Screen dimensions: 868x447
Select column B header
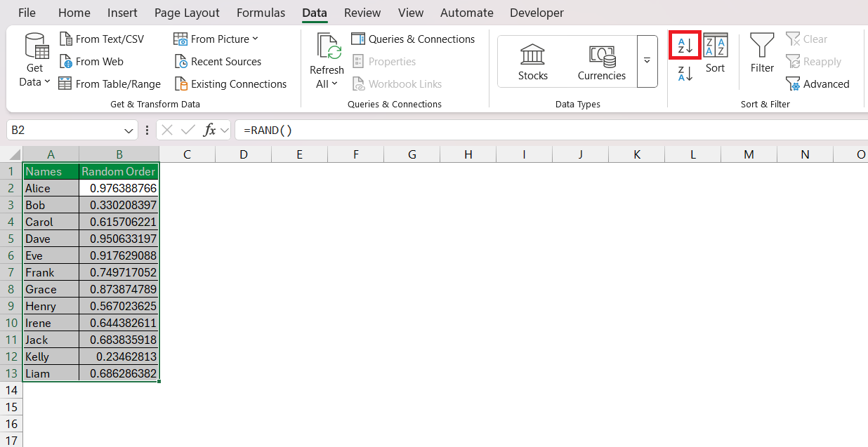119,154
